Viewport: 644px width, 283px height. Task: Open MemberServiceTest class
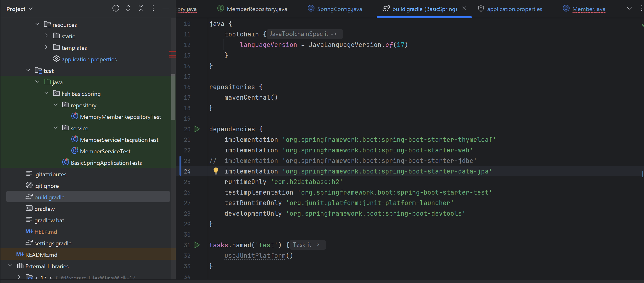tap(105, 152)
